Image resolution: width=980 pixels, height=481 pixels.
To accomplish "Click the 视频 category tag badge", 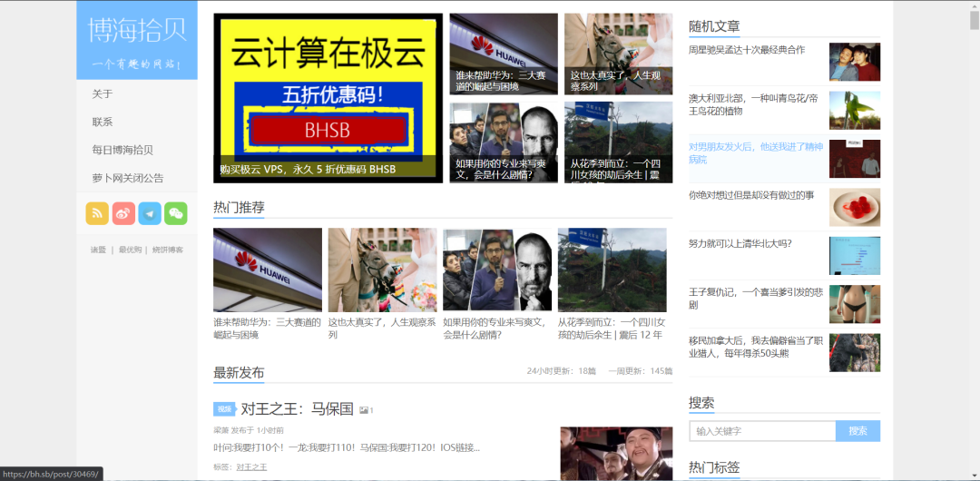I will [x=224, y=409].
